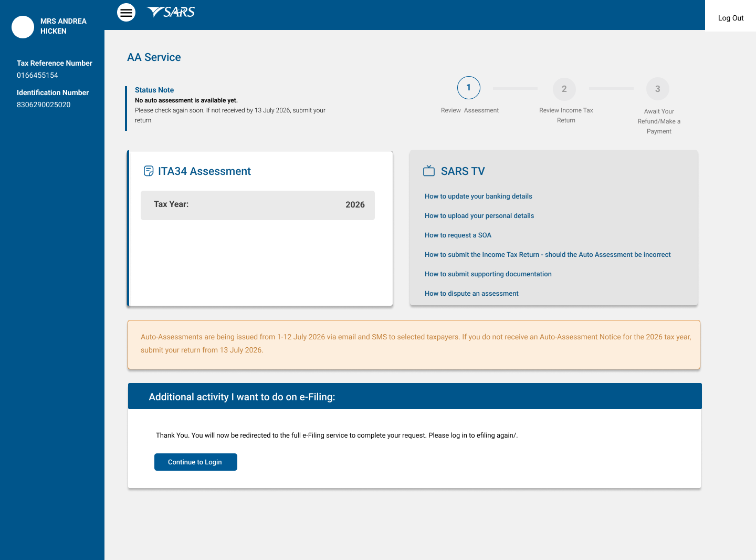Click the 'Review Assessment' step label
Image resolution: width=756 pixels, height=560 pixels.
470,110
